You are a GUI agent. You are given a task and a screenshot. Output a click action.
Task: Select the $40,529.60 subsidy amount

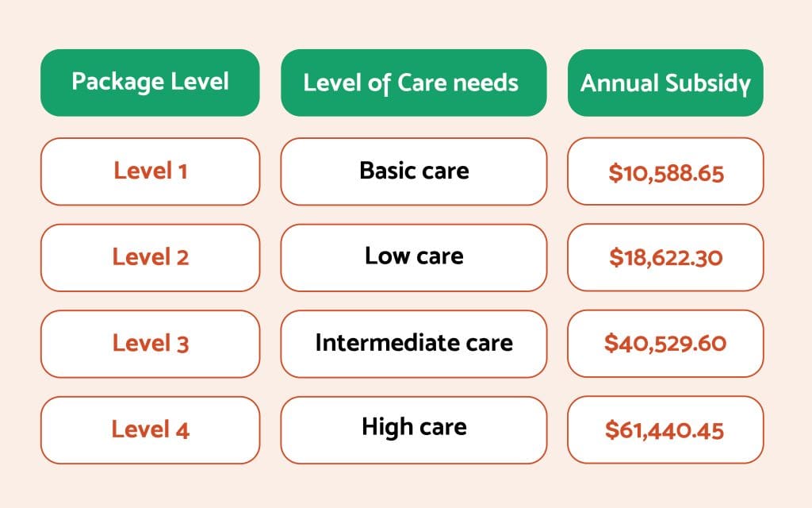coord(665,344)
